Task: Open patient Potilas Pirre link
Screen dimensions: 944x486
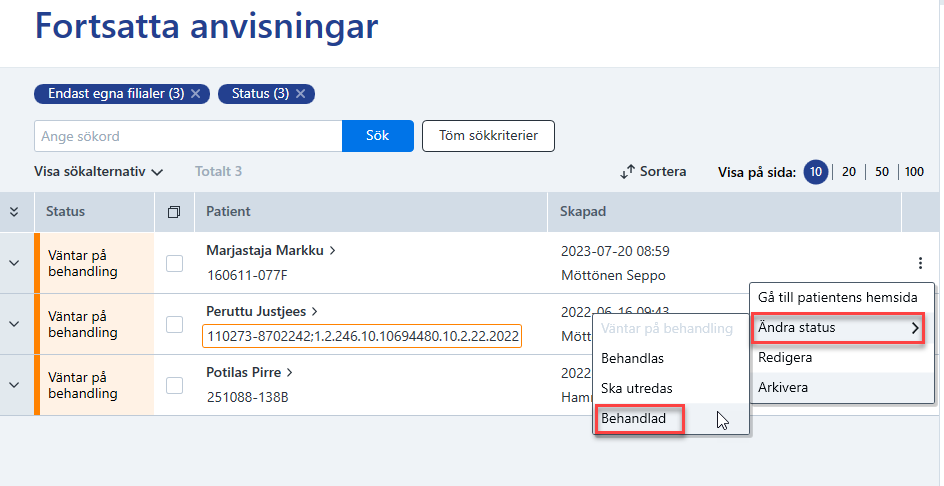Action: [x=249, y=372]
